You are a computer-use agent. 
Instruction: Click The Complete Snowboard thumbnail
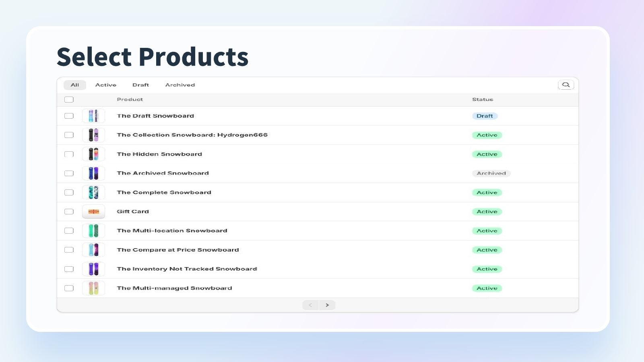pyautogui.click(x=93, y=192)
